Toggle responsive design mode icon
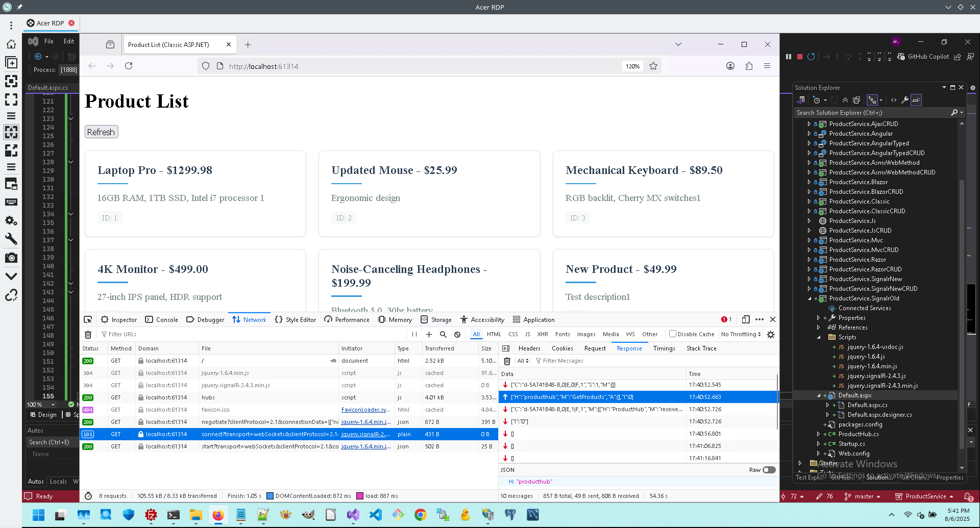 (x=746, y=319)
